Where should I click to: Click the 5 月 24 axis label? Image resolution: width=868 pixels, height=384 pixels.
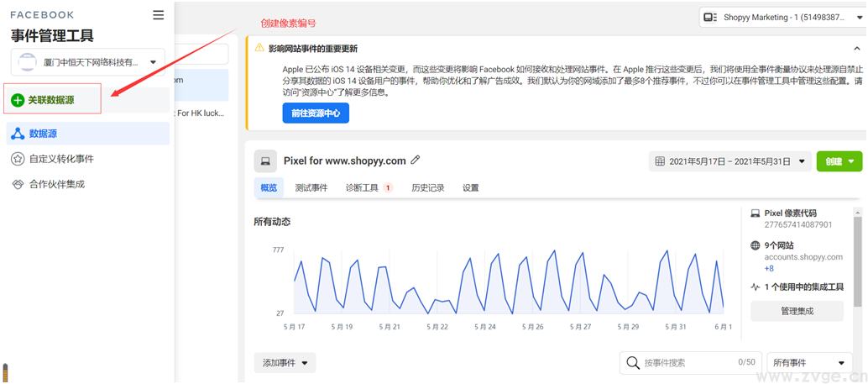coord(484,327)
